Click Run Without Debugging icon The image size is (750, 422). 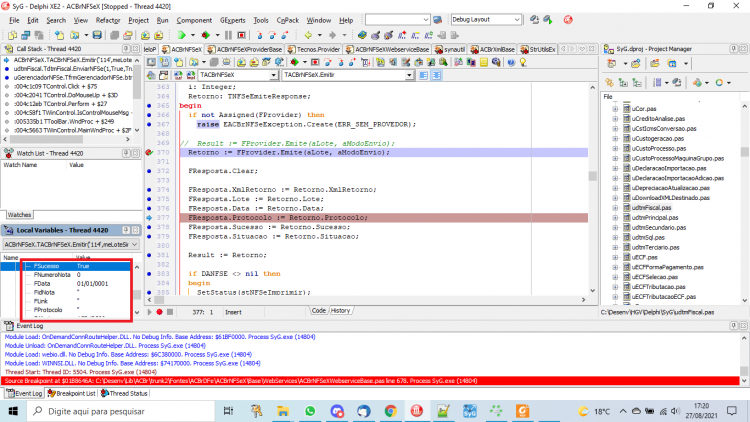click(206, 35)
